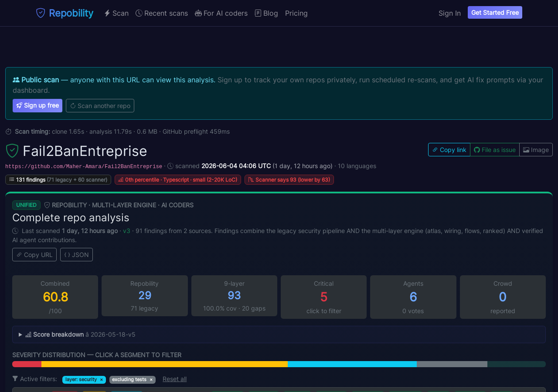The image size is (558, 392).
Task: Select the Repobility 29 score card
Action: pyautogui.click(x=145, y=296)
